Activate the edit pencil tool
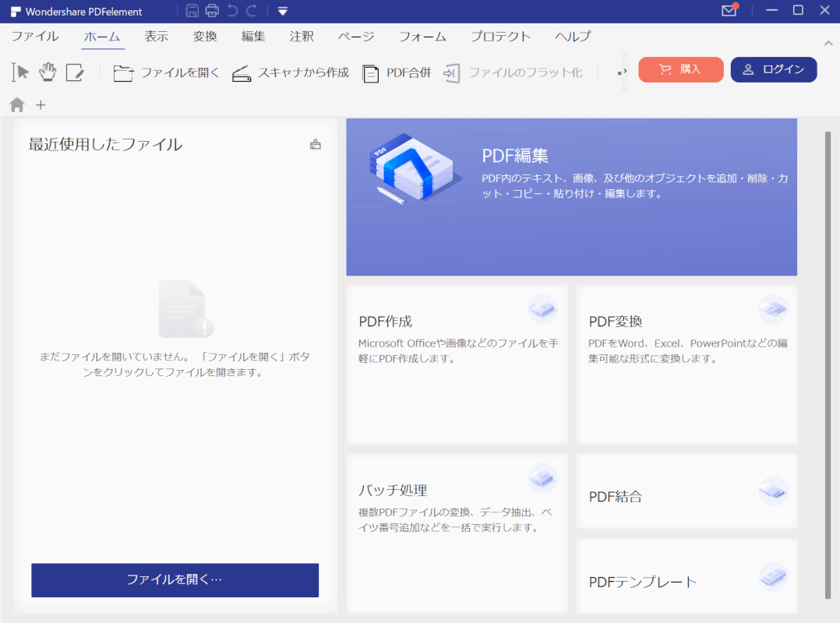840x623 pixels. pyautogui.click(x=76, y=71)
